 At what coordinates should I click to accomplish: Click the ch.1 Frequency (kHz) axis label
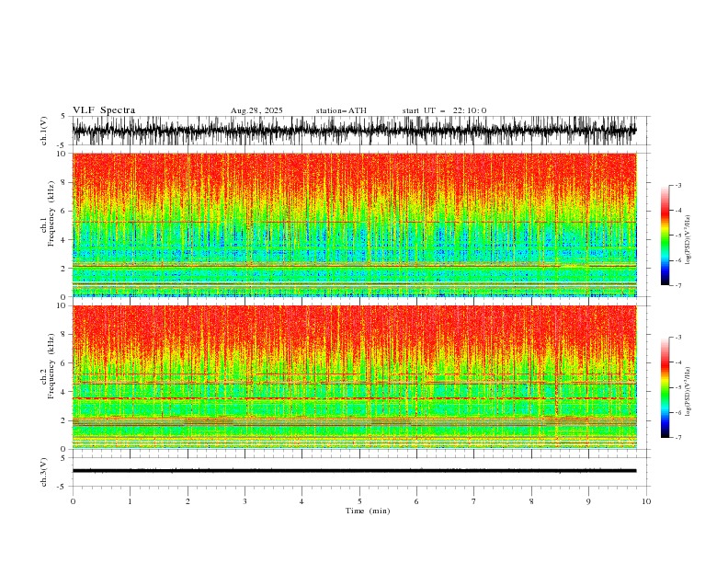tap(48, 213)
